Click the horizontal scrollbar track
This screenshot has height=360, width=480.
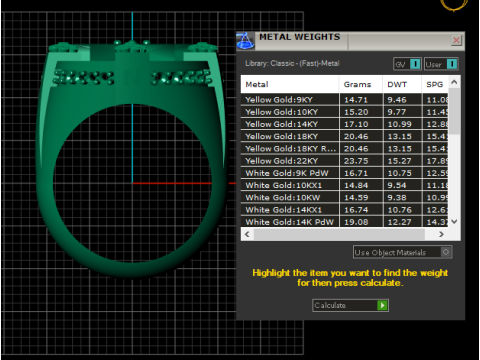(x=339, y=234)
